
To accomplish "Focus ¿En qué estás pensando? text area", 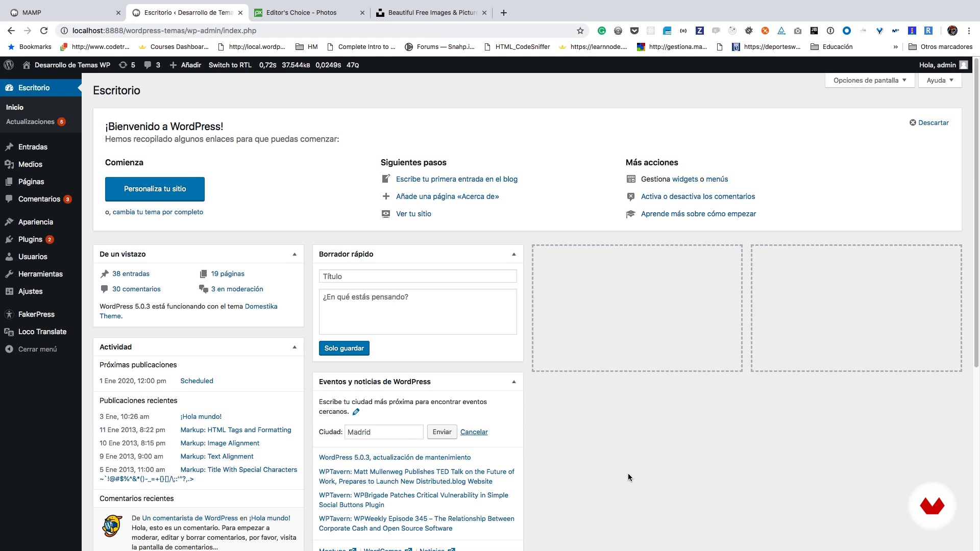I will (418, 312).
